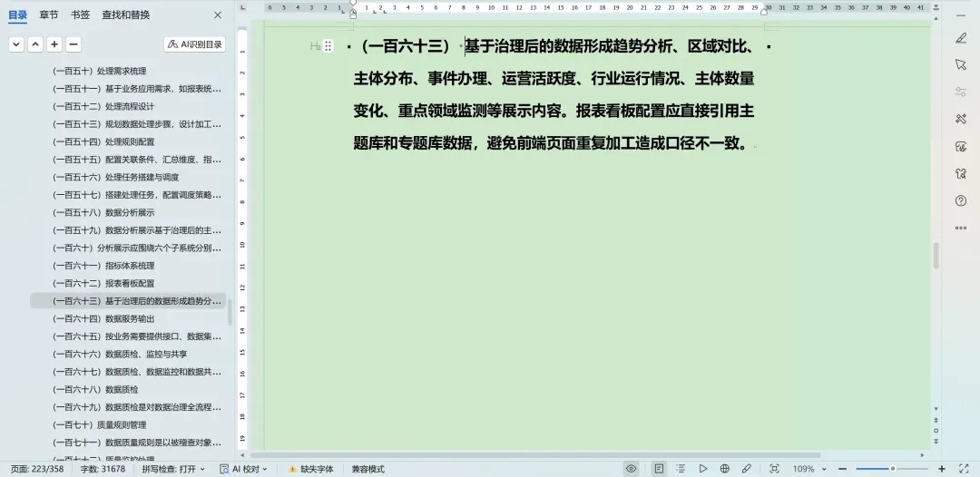
Task: Click the 缺失字体 warning
Action: tap(310, 469)
